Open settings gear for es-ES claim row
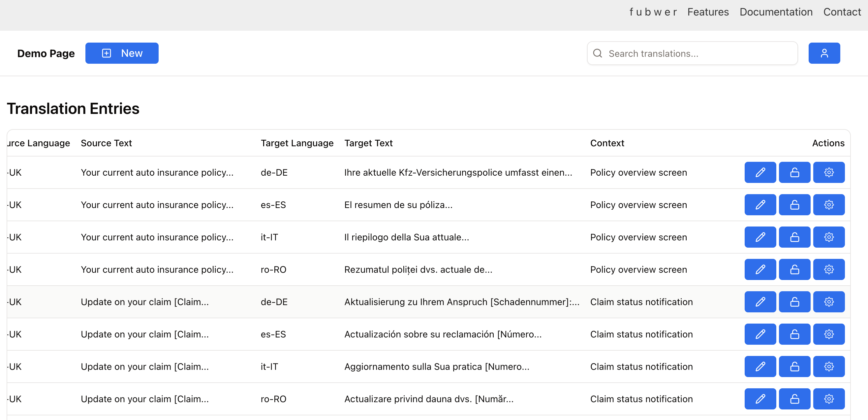Viewport: 868px width, 420px height. click(828, 334)
